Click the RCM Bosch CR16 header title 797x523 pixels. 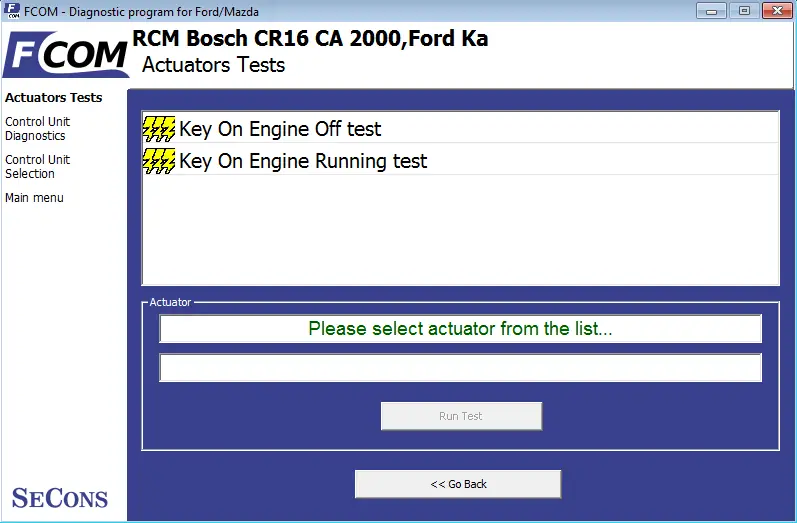coord(310,39)
